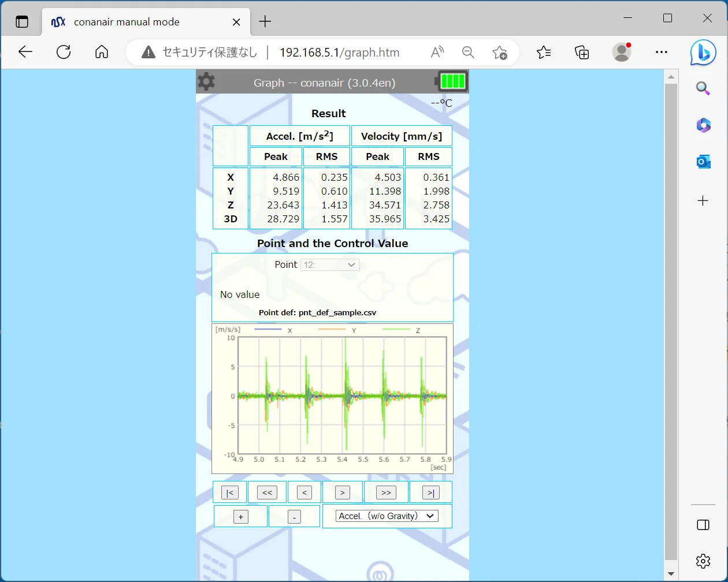728x582 pixels.
Task: Click scrollbar up arrow
Action: (671, 77)
